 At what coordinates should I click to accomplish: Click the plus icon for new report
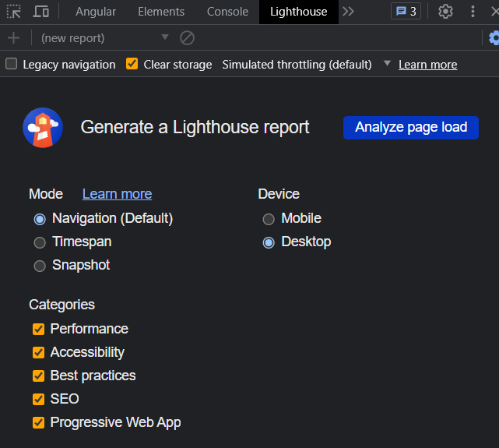[x=13, y=38]
